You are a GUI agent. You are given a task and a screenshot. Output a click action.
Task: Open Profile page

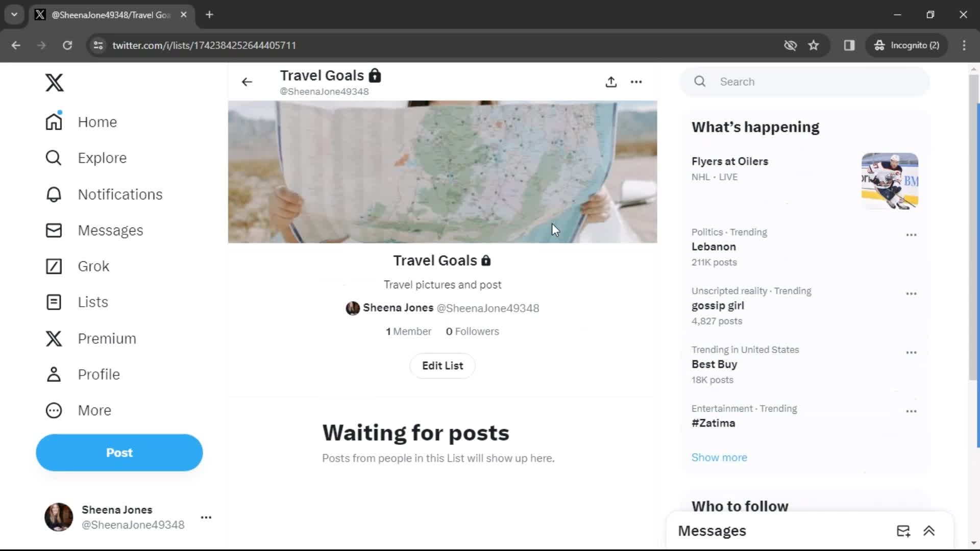pyautogui.click(x=100, y=374)
